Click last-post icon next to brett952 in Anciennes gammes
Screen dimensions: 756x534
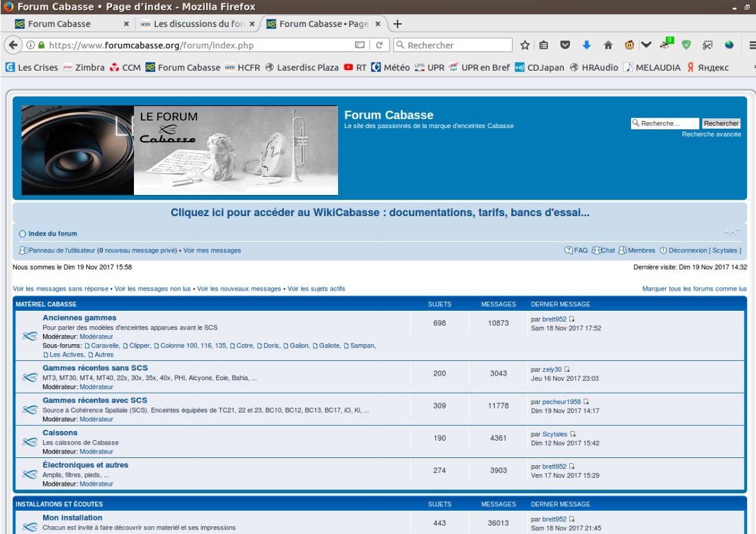(x=572, y=319)
